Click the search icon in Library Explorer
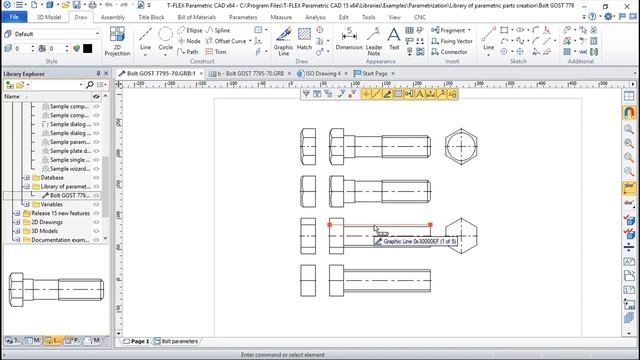The width and height of the screenshot is (640, 360). [x=89, y=84]
